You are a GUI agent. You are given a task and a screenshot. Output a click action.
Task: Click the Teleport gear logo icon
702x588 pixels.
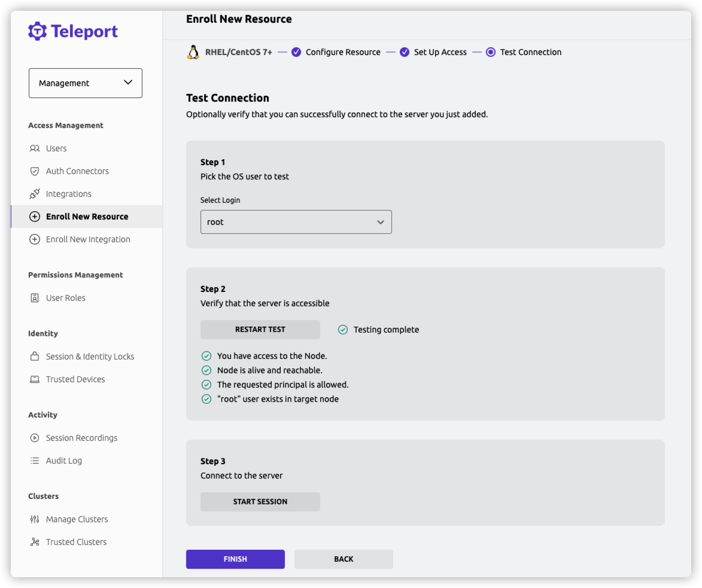[37, 31]
